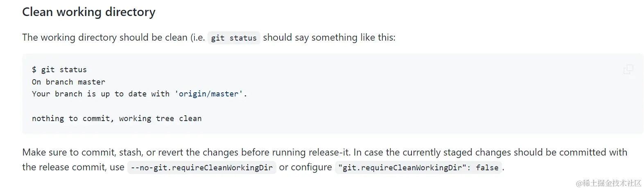The image size is (644, 190).
Task: Click the "Clean working directory" heading
Action: pyautogui.click(x=89, y=12)
